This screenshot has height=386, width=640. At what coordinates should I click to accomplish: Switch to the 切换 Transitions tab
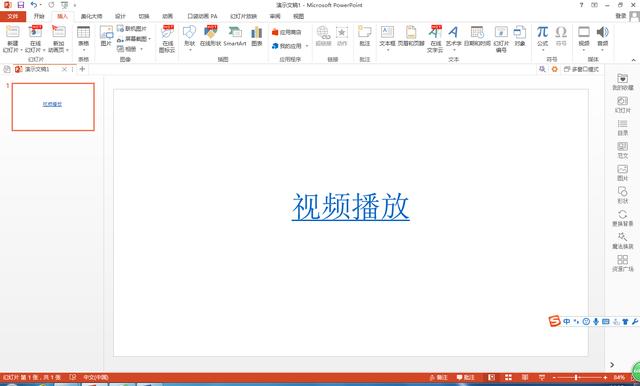click(x=144, y=16)
